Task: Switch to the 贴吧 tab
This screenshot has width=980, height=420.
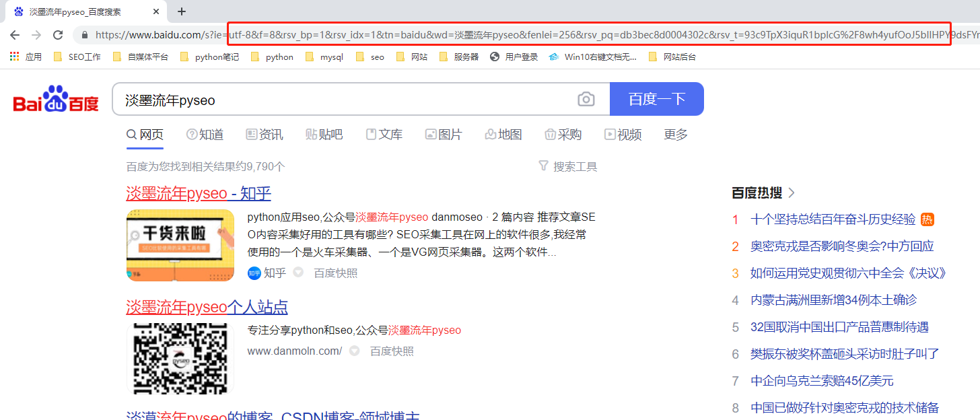Action: 324,135
